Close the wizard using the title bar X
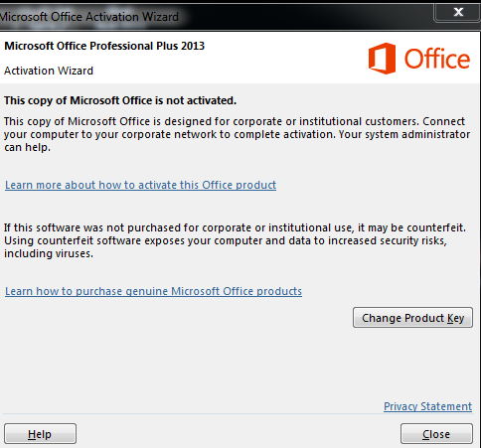This screenshot has width=481, height=448. [458, 12]
